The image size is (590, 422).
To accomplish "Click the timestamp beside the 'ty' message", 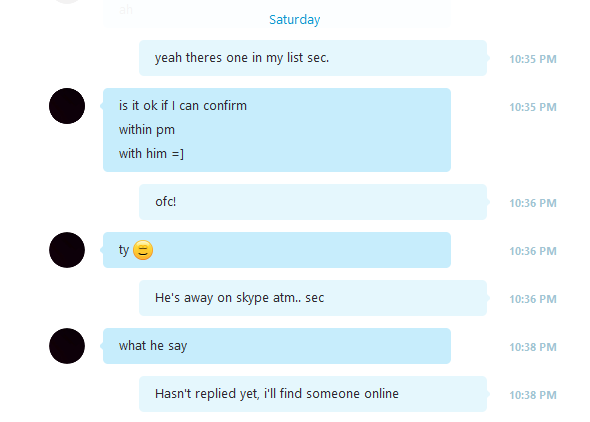I will (x=533, y=251).
